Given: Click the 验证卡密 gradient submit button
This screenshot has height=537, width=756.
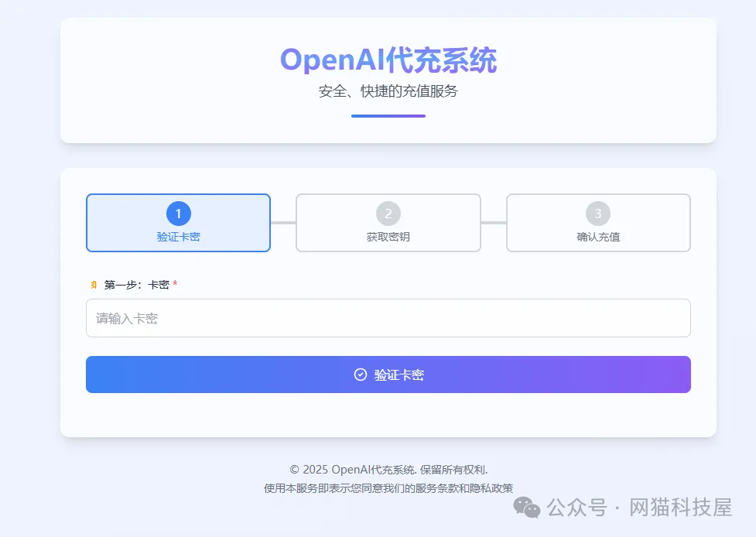Looking at the screenshot, I should click(x=388, y=375).
